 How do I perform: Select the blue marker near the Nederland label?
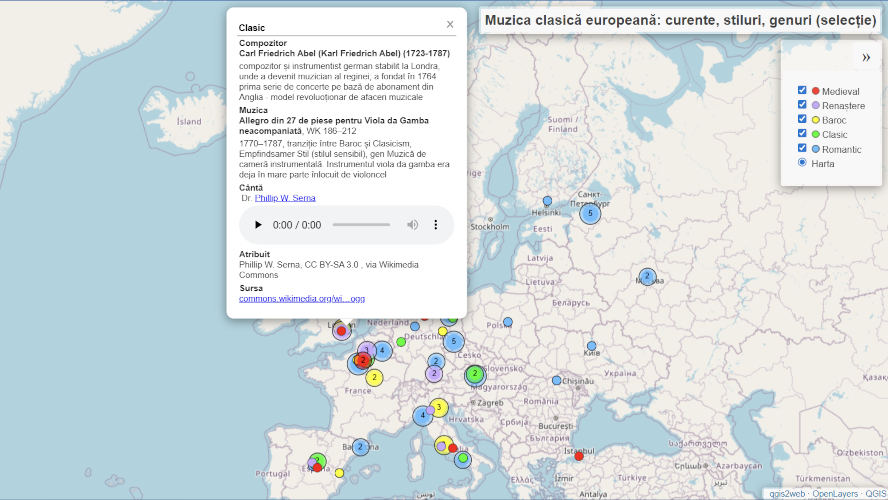[x=415, y=327]
